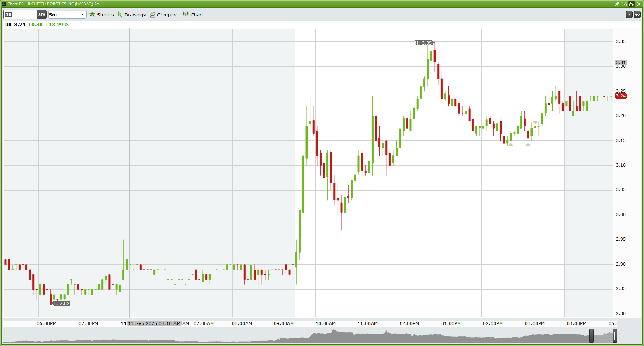Click the left range slider handle
Viewport: 644px width, 346px height.
click(591, 336)
